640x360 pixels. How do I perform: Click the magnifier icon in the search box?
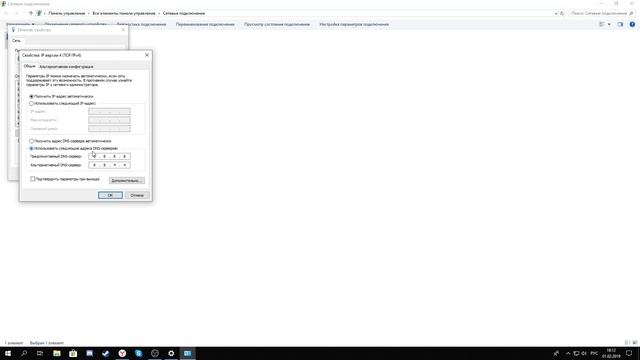[631, 13]
